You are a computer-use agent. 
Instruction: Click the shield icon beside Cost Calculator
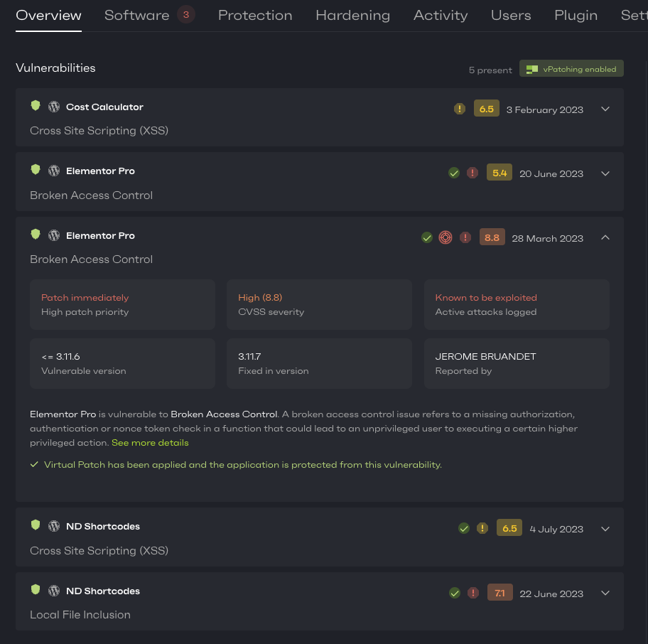click(x=36, y=107)
